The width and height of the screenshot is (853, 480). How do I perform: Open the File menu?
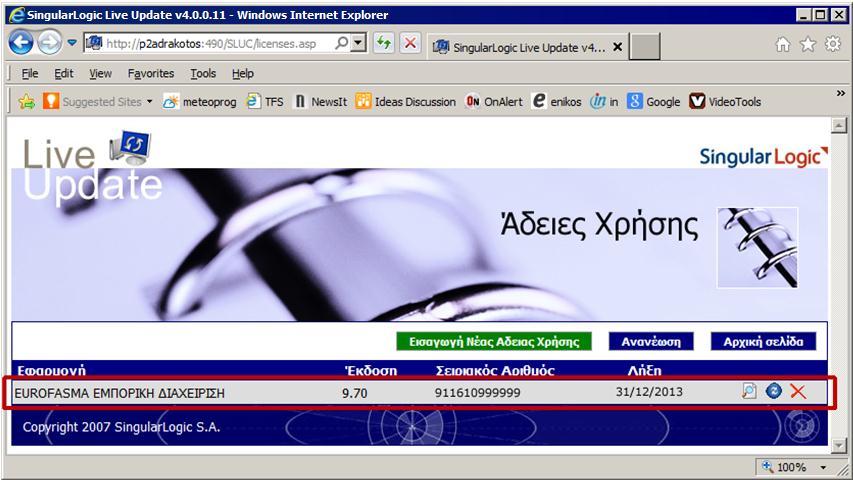(29, 73)
